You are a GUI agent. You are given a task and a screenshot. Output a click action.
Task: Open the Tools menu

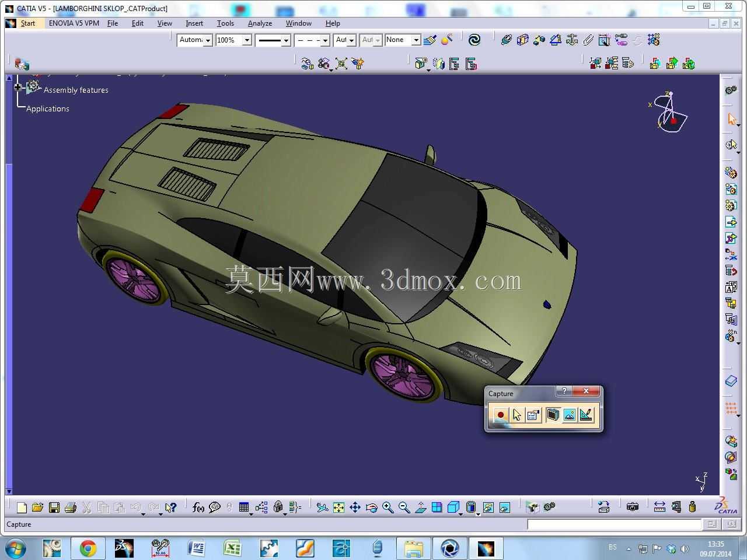[225, 23]
